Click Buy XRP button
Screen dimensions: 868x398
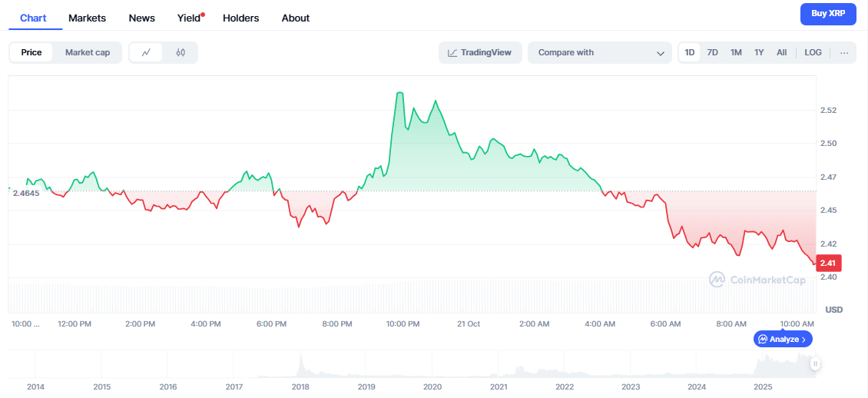[828, 14]
